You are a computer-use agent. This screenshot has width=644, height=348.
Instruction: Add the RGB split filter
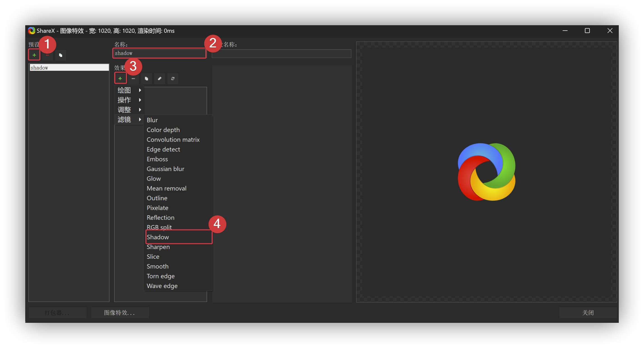(x=178, y=227)
